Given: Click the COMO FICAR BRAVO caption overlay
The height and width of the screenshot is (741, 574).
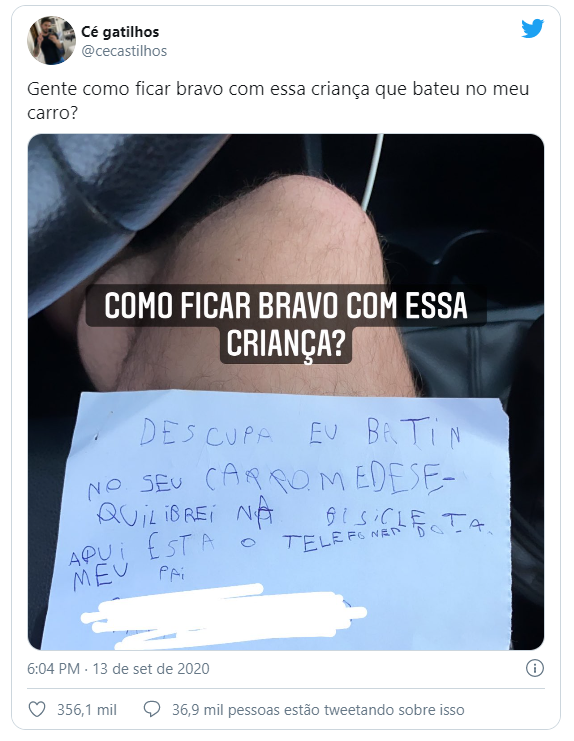Looking at the screenshot, I should [x=286, y=325].
